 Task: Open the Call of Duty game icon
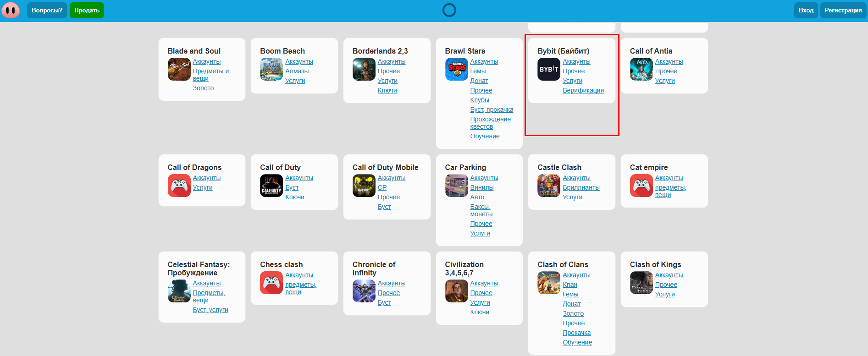coord(271,186)
